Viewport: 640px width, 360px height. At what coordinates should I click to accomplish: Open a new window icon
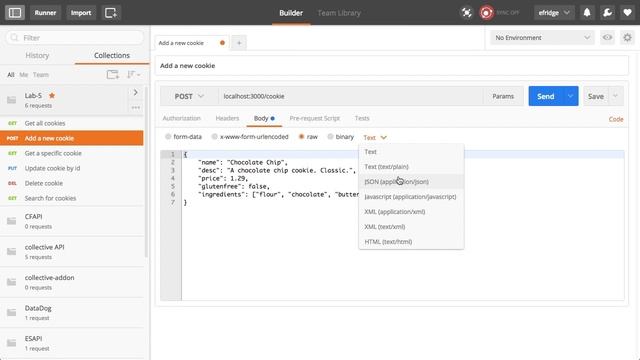tap(111, 13)
